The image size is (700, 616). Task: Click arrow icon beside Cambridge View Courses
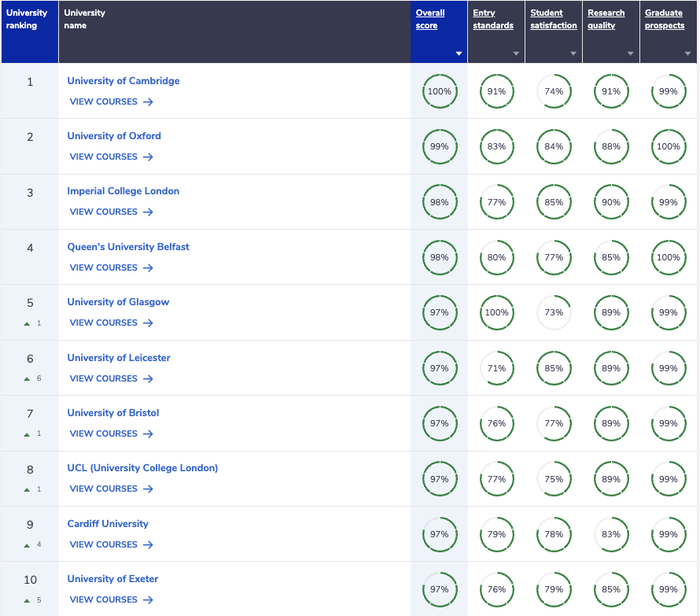[148, 101]
